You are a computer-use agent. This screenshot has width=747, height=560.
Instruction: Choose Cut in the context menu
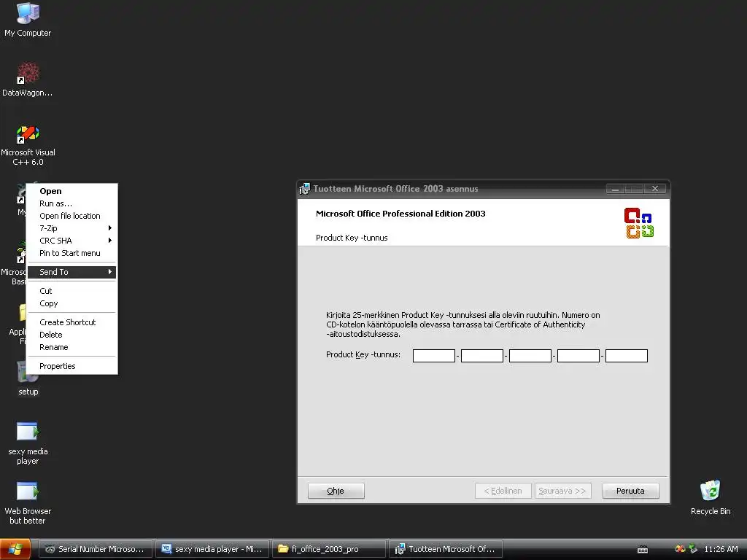point(72,291)
